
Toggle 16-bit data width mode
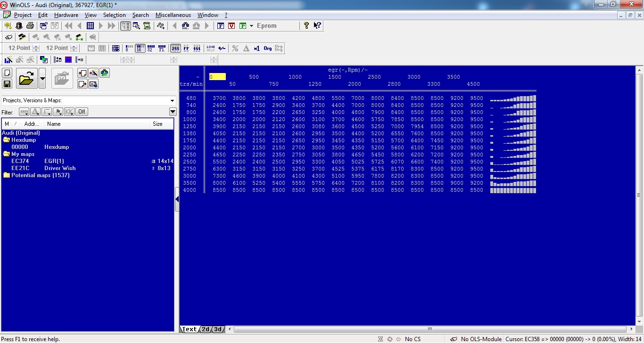(140, 48)
